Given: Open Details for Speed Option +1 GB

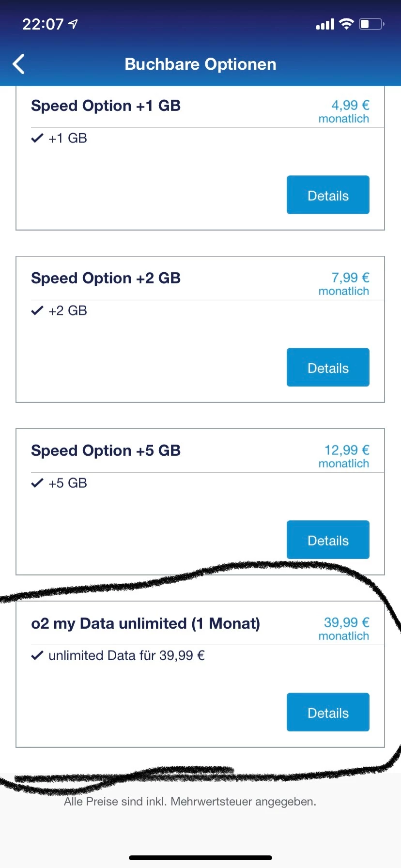Looking at the screenshot, I should (328, 195).
